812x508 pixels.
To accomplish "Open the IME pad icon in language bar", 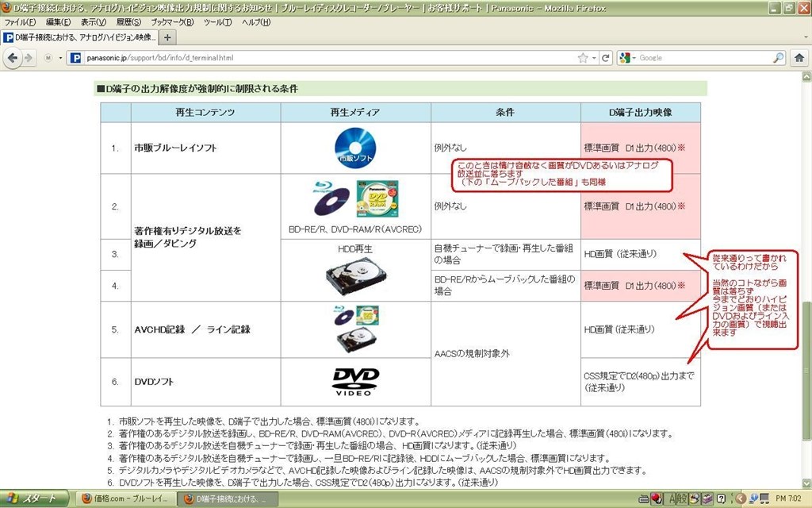I will click(695, 498).
